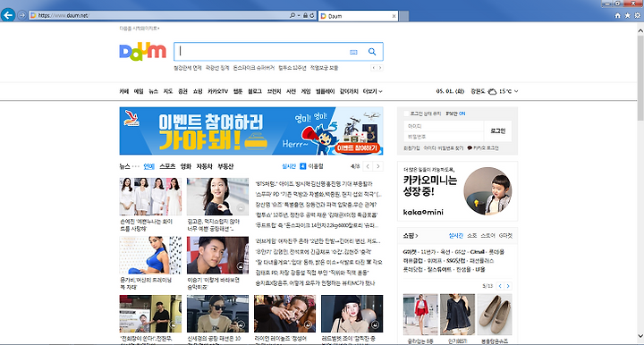Click the address bar lock icon
The image size is (644, 345).
pyautogui.click(x=305, y=15)
